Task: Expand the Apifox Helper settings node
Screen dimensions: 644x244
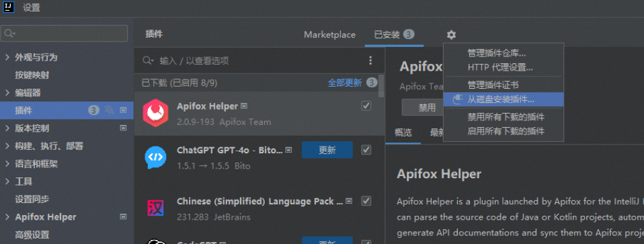Action: tap(7, 216)
